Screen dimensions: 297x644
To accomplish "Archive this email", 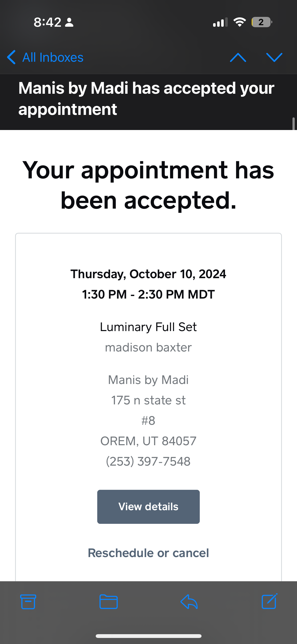I will (28, 602).
